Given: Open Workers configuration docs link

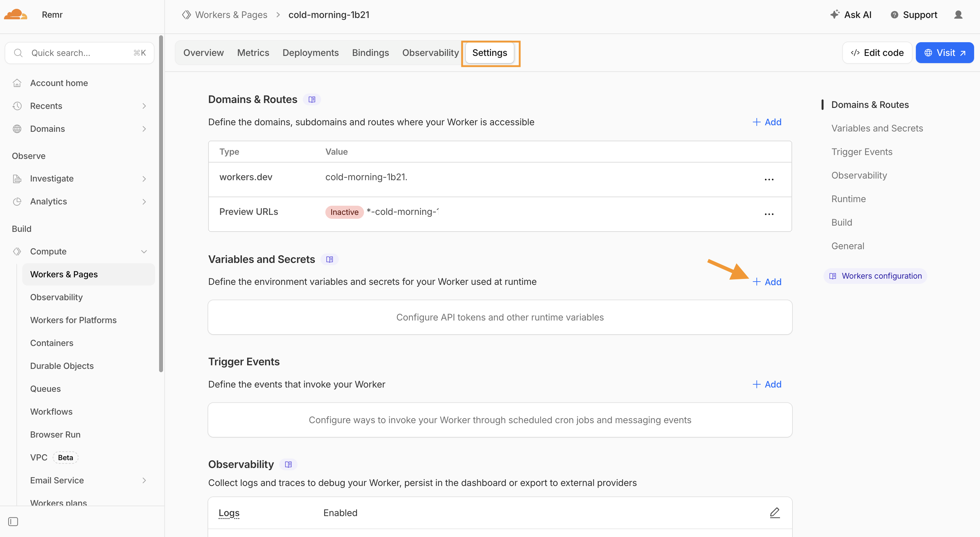Looking at the screenshot, I should [x=875, y=276].
